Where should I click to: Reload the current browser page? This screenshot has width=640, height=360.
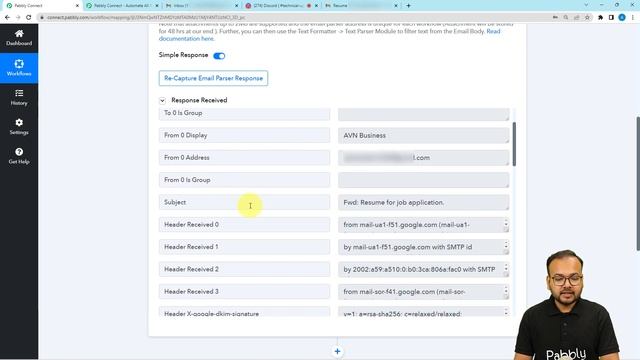coord(29,18)
